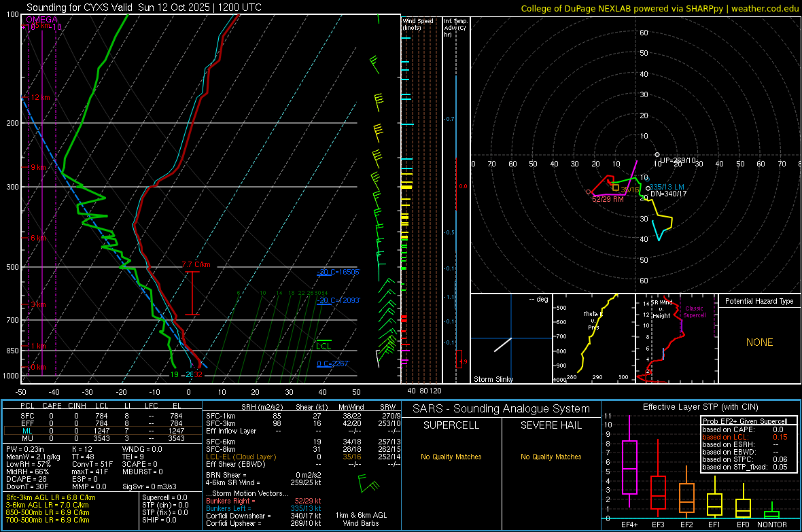Click the 52/29 RM hodograph label
Viewport: 802px width, 532px height.
click(608, 199)
